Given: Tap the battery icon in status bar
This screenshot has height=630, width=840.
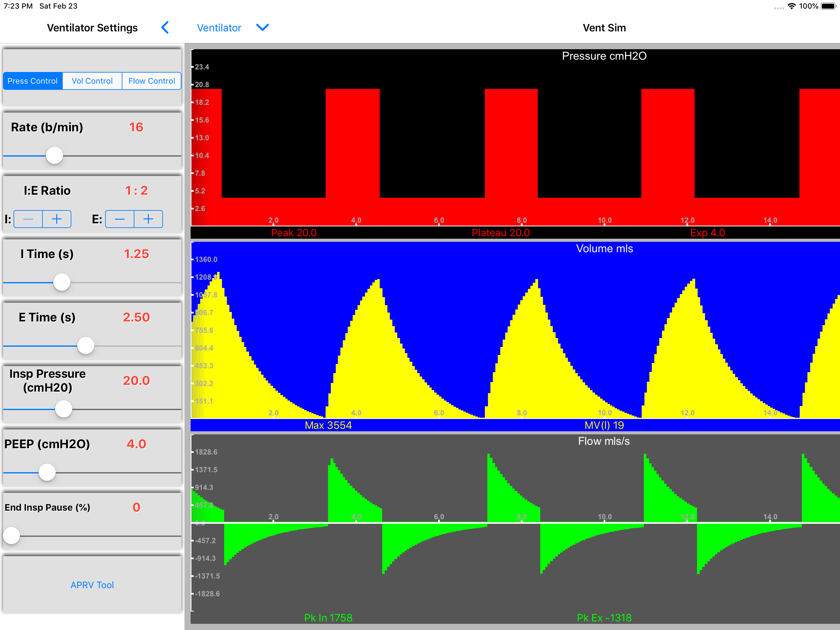Looking at the screenshot, I should (828, 6).
